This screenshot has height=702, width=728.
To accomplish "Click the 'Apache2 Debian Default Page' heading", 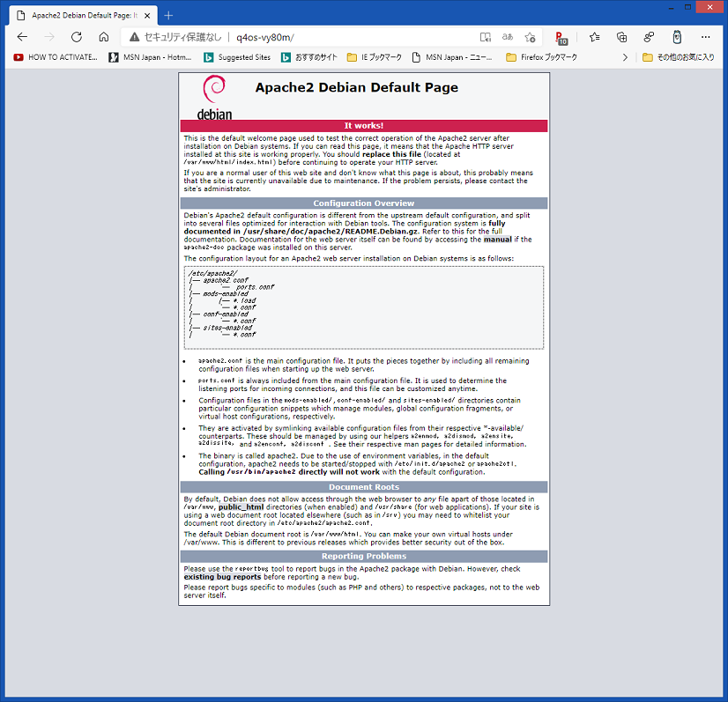I will tap(357, 88).
